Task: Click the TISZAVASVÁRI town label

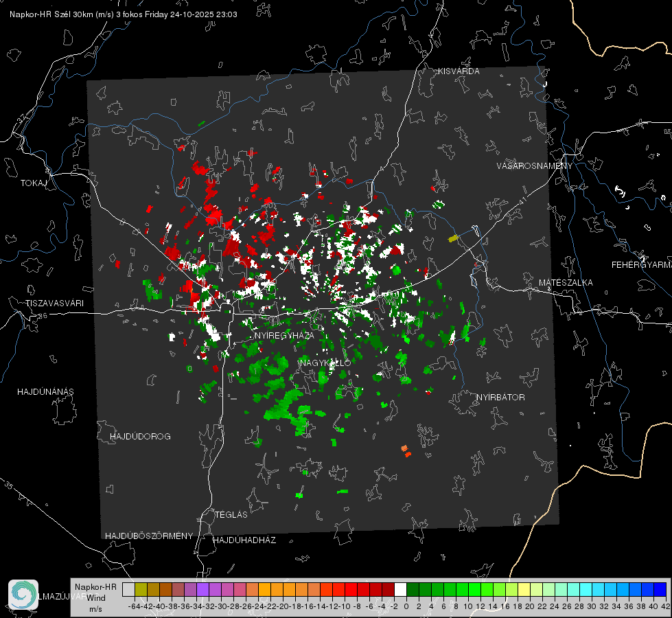Action: click(x=54, y=304)
